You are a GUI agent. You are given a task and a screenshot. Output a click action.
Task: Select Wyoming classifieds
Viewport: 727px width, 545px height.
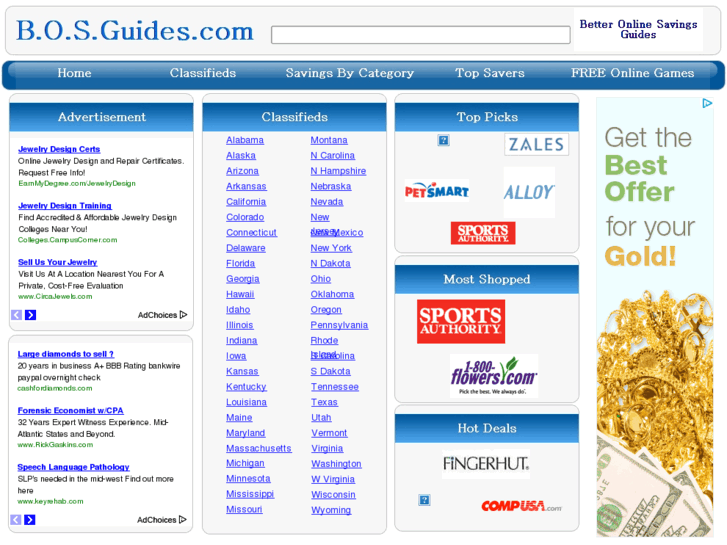(x=331, y=510)
